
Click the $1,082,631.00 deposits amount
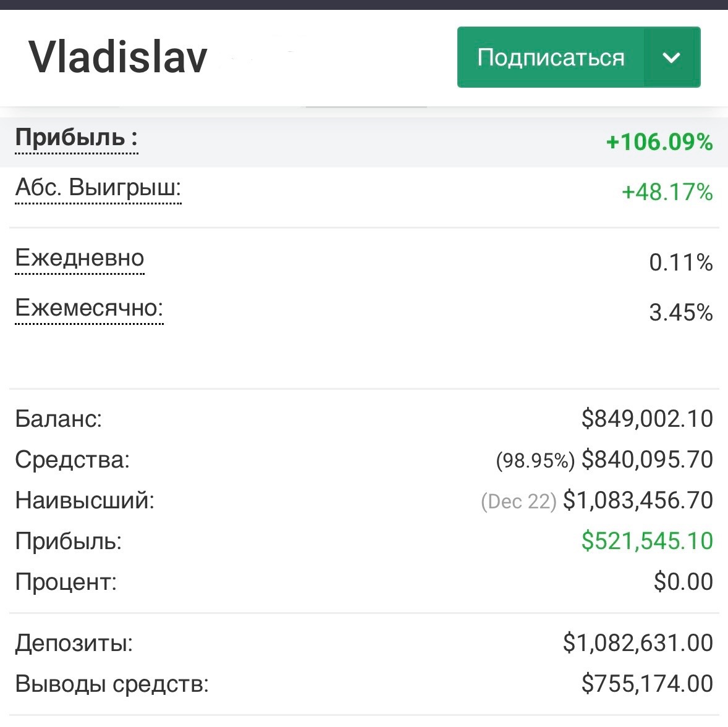click(638, 643)
